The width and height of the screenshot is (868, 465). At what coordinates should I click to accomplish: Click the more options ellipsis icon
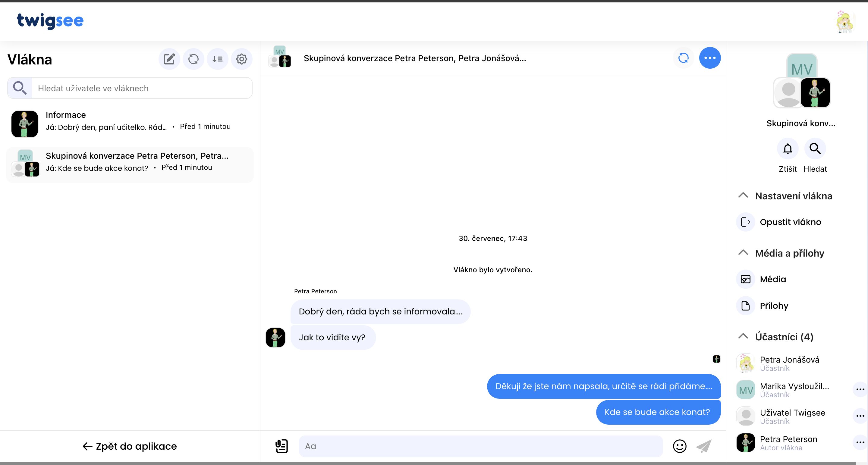(x=709, y=58)
